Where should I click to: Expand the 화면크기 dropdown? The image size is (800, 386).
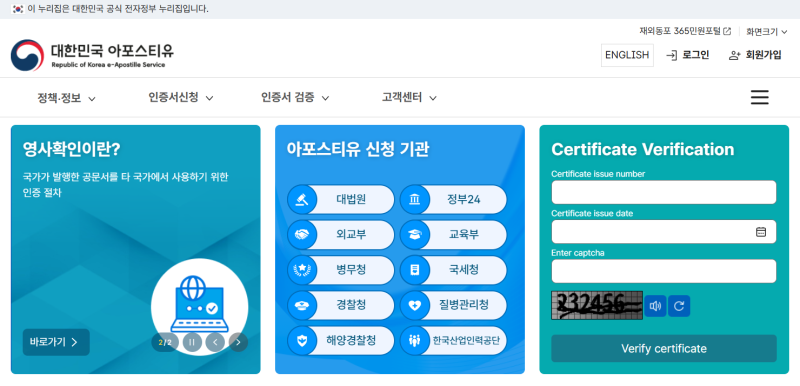pos(766,32)
